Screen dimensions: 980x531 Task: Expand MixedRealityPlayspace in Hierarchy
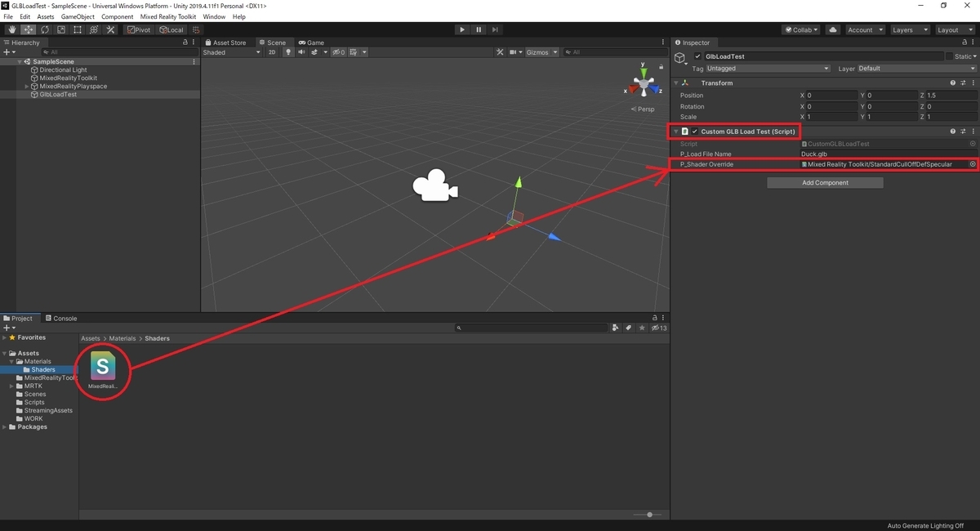pos(27,87)
